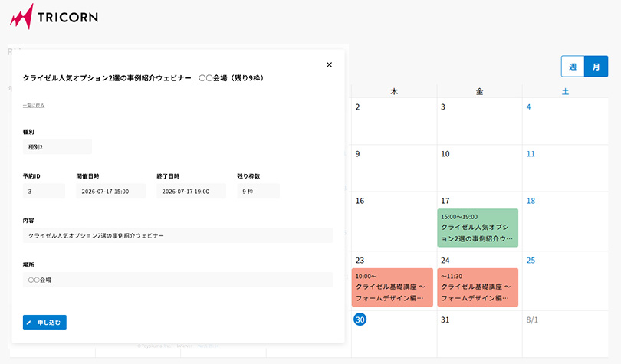
Task: Click the 金 column header
Action: click(480, 91)
